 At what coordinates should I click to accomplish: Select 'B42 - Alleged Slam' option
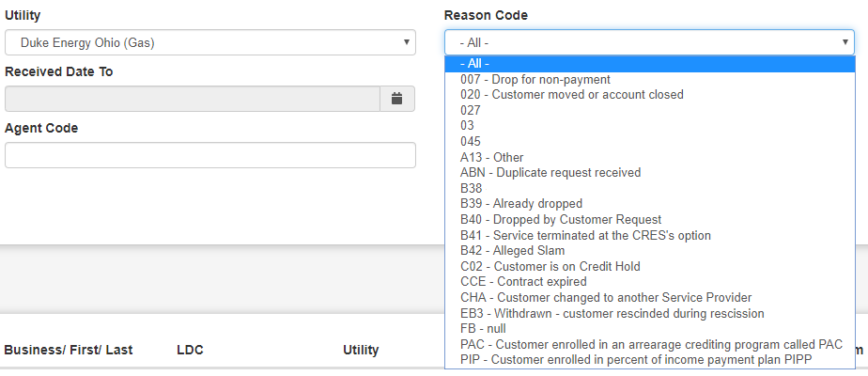[650, 251]
